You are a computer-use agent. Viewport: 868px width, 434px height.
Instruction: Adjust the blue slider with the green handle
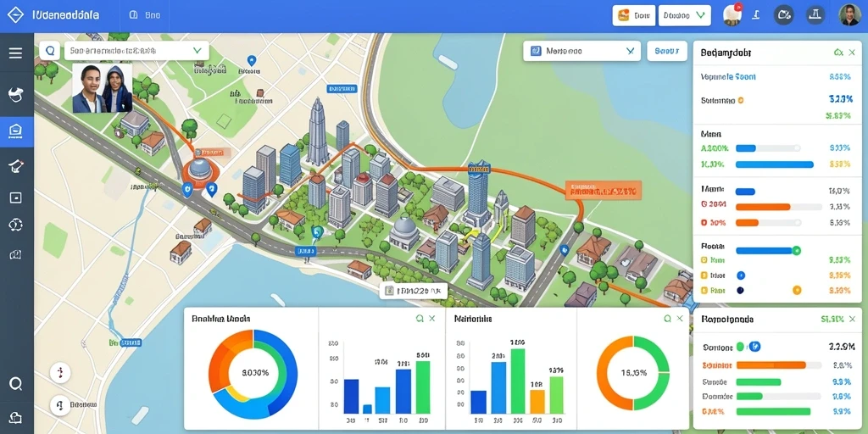tap(766, 251)
